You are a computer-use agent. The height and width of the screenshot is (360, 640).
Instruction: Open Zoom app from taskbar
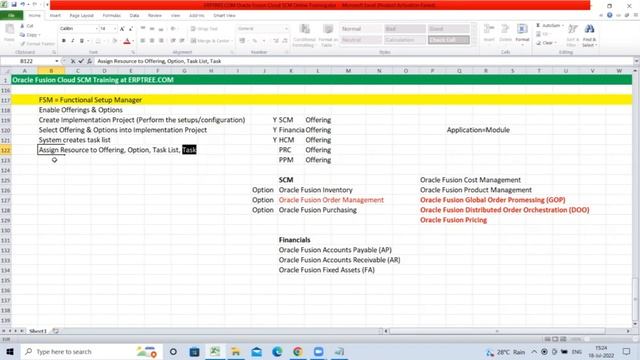coord(319,351)
